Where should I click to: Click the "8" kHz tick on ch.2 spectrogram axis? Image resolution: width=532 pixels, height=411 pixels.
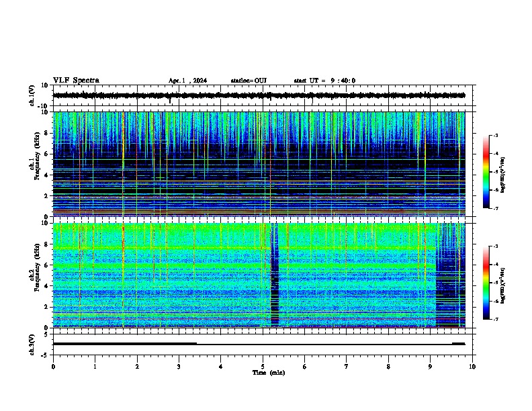coord(47,244)
